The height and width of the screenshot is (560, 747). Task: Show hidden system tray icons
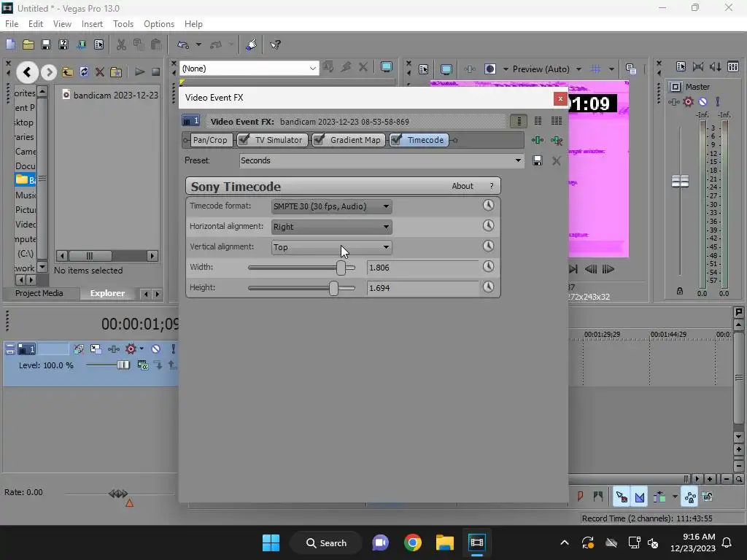pyautogui.click(x=565, y=542)
